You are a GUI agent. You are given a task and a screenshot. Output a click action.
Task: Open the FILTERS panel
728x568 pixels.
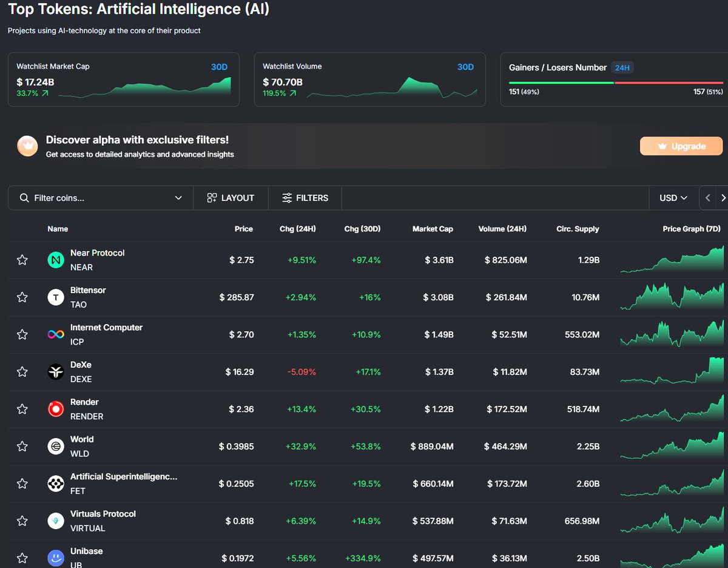[305, 198]
